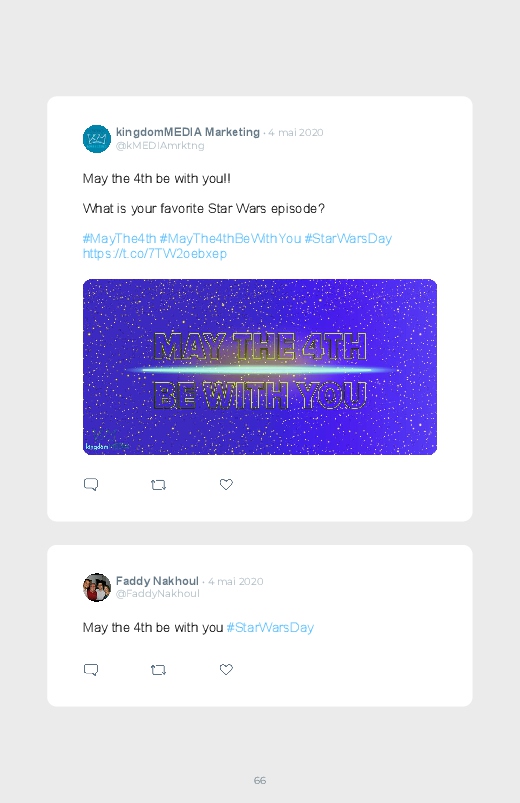Click the @kMEDIAmrktng handle

(x=160, y=145)
